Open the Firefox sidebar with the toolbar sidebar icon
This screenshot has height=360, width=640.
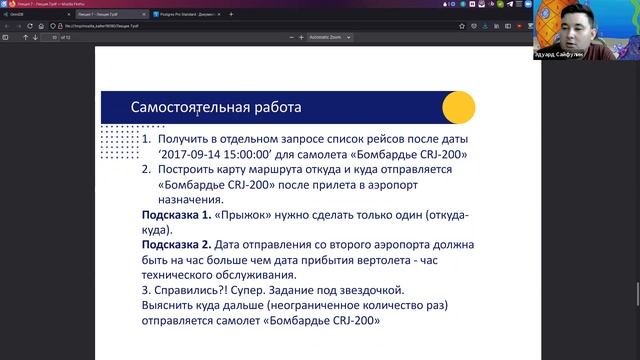click(508, 26)
